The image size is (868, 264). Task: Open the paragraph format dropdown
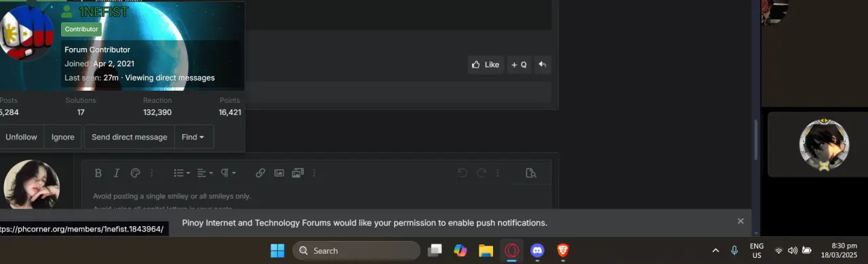click(228, 173)
